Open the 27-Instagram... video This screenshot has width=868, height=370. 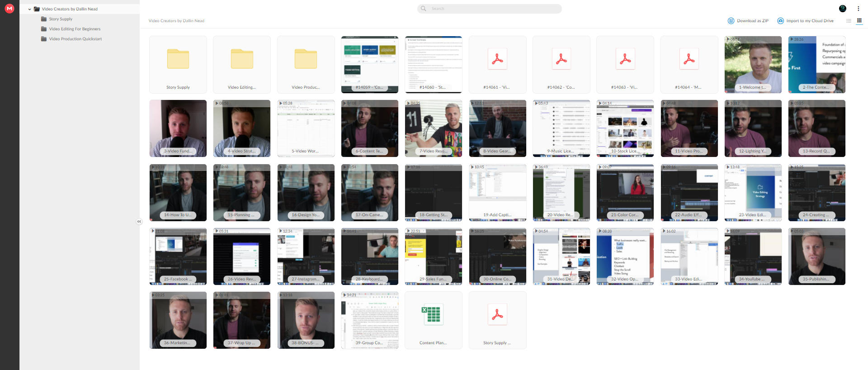[306, 256]
